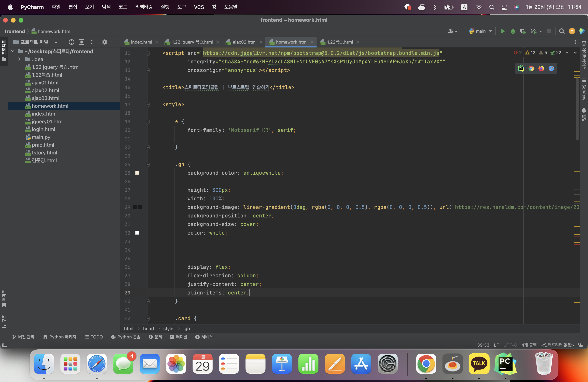Run with coverage using the shield icon

click(x=523, y=31)
